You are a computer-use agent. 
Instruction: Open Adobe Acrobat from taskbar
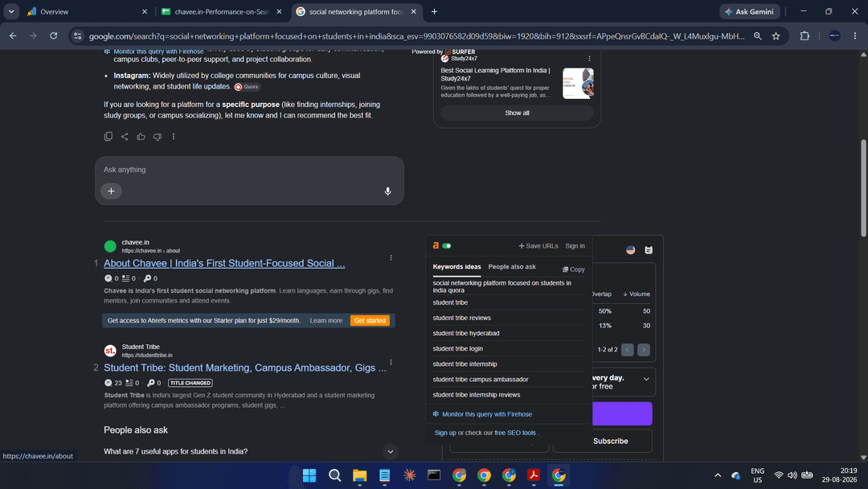tap(534, 475)
